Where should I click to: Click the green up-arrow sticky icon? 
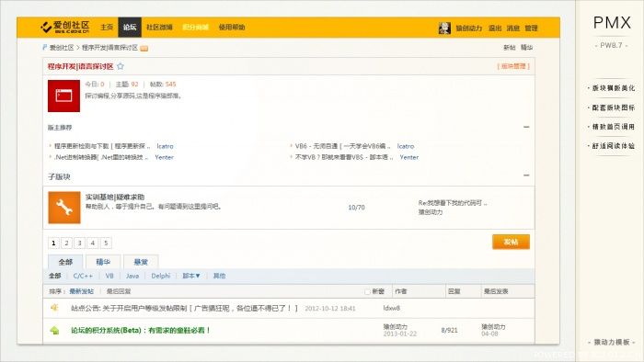click(54, 330)
